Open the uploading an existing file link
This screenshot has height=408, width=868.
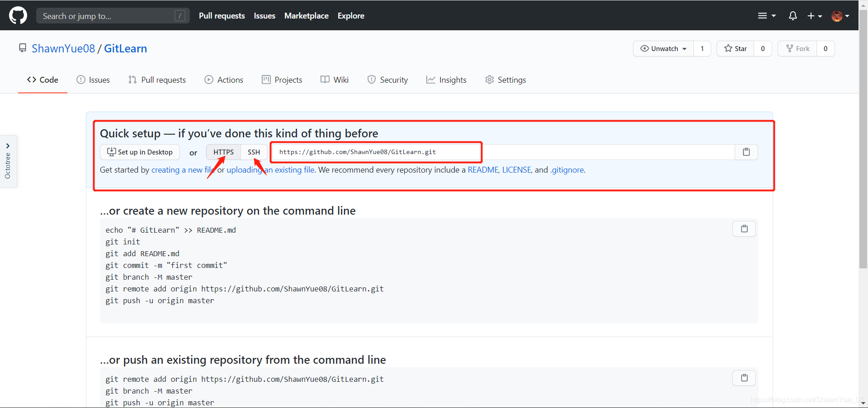(270, 170)
